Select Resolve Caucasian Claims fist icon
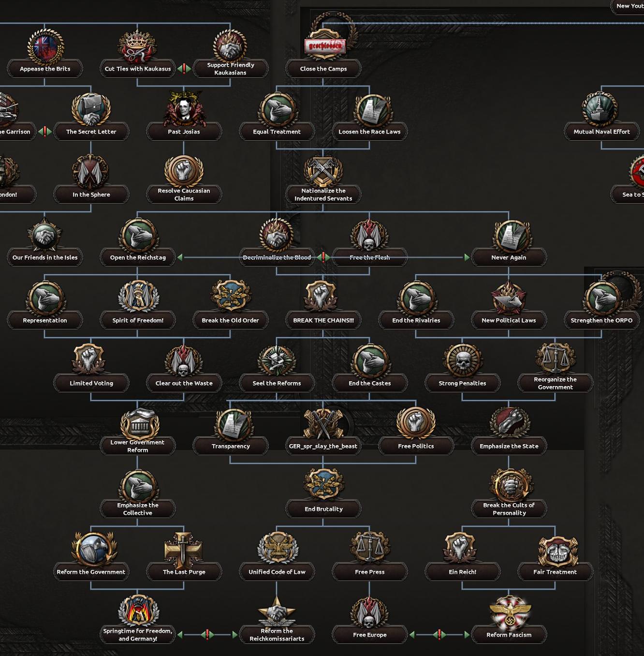The height and width of the screenshot is (656, 644). 184,170
